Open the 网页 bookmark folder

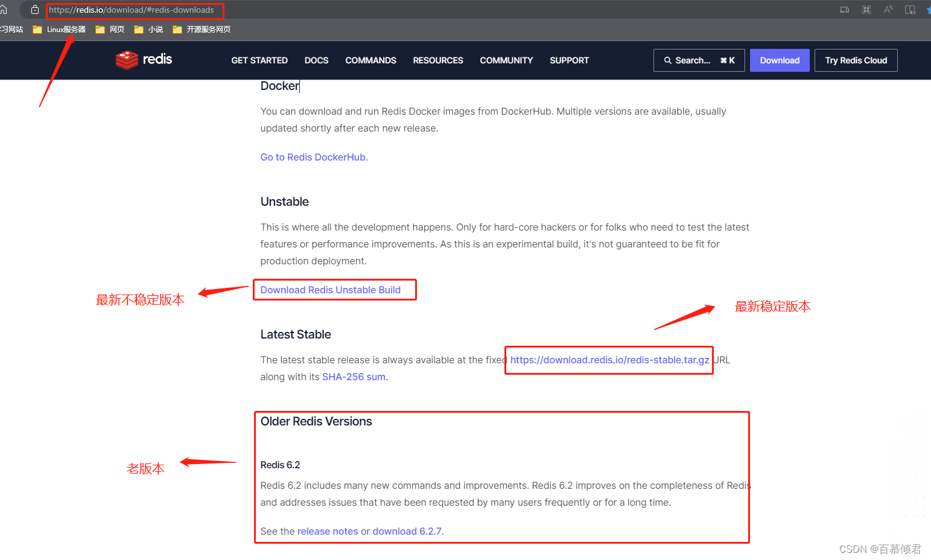(110, 30)
